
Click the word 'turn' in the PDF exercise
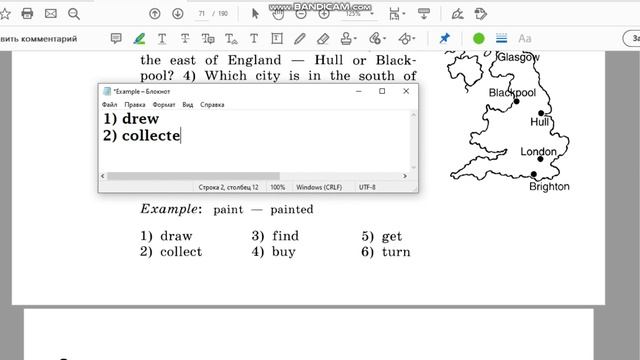click(x=396, y=252)
